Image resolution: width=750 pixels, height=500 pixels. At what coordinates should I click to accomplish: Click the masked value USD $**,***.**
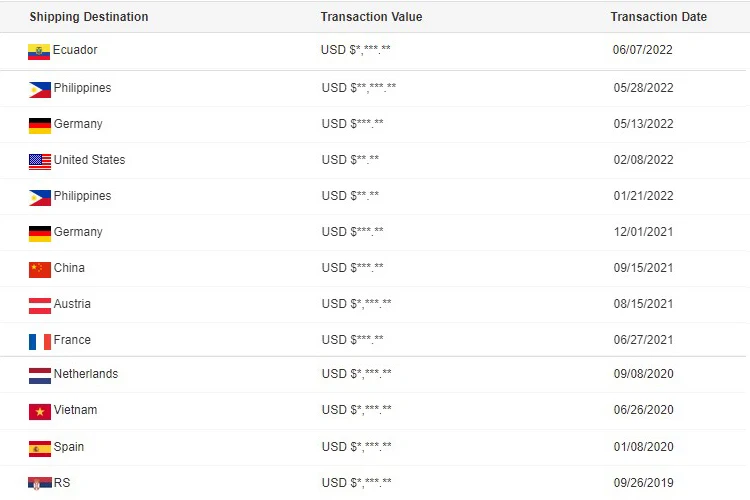pyautogui.click(x=359, y=88)
